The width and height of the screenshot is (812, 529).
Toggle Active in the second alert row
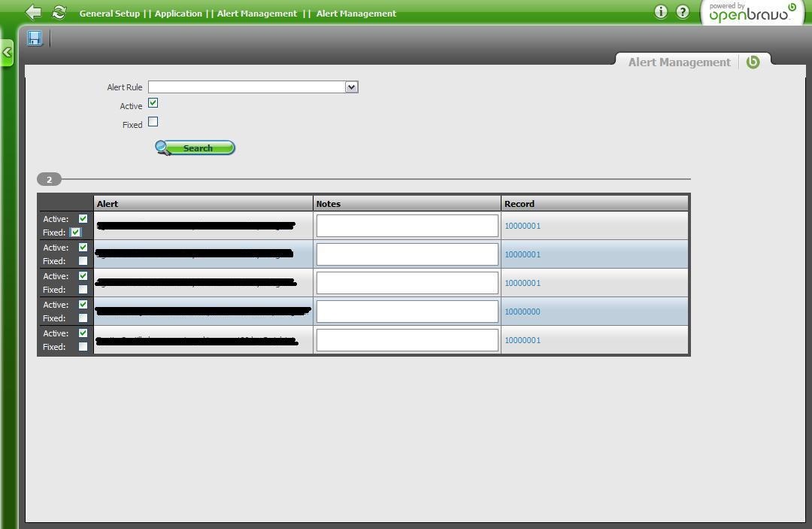tap(83, 247)
